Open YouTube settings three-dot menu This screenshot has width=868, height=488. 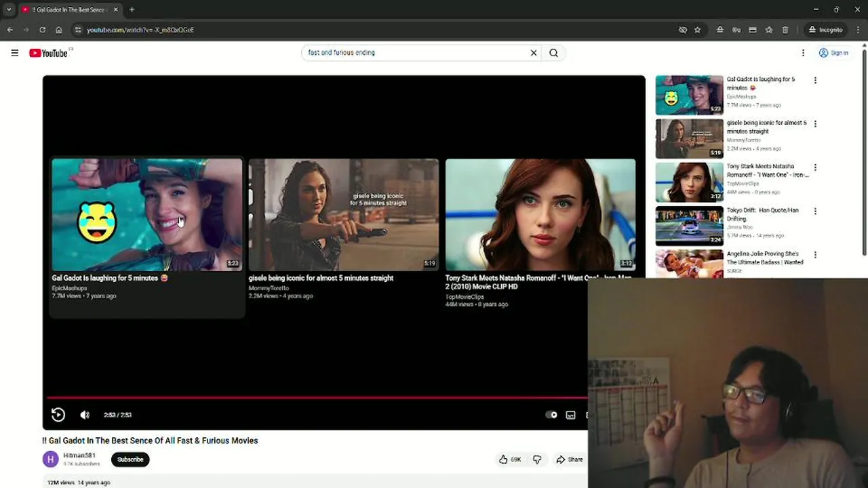(x=803, y=53)
